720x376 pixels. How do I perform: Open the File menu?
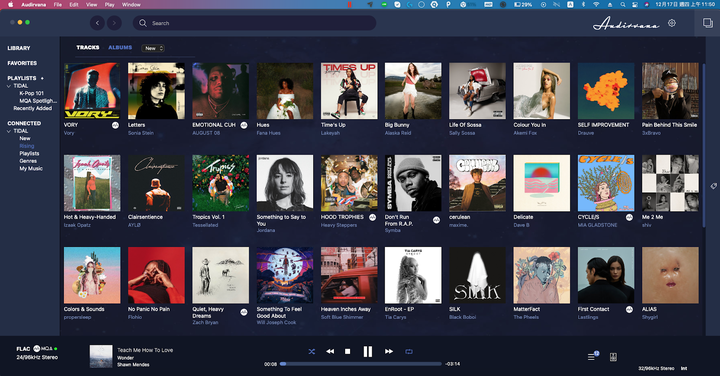(x=57, y=5)
